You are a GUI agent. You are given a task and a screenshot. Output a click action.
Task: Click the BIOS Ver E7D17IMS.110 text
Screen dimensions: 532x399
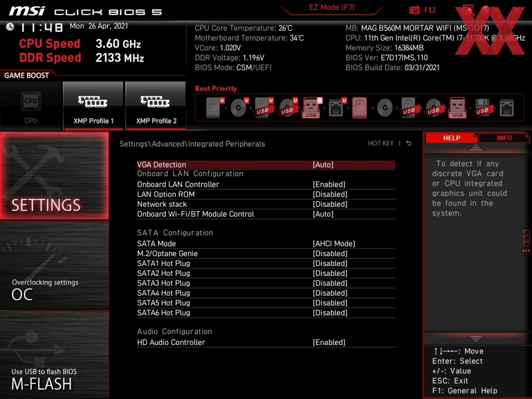tap(386, 58)
